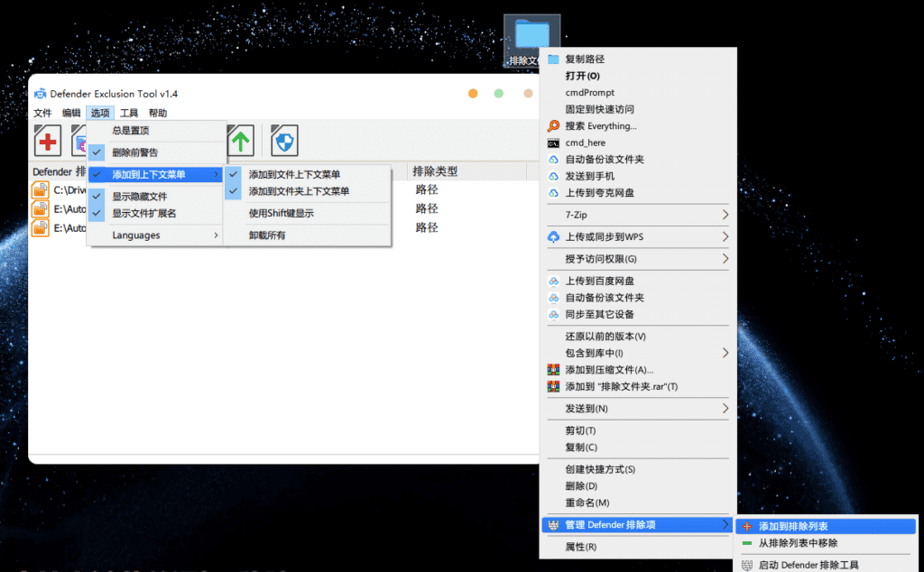Toggle 显示文件扩展名 option

(x=156, y=213)
